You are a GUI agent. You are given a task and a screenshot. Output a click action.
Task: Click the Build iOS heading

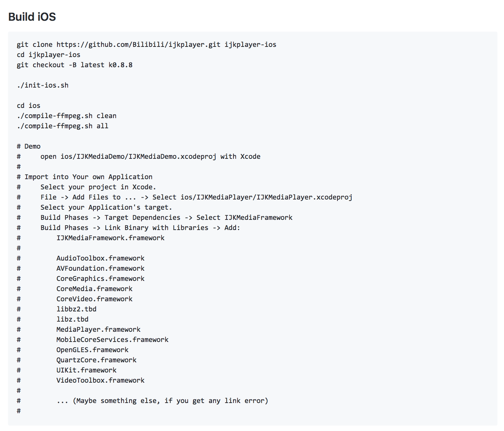32,17
